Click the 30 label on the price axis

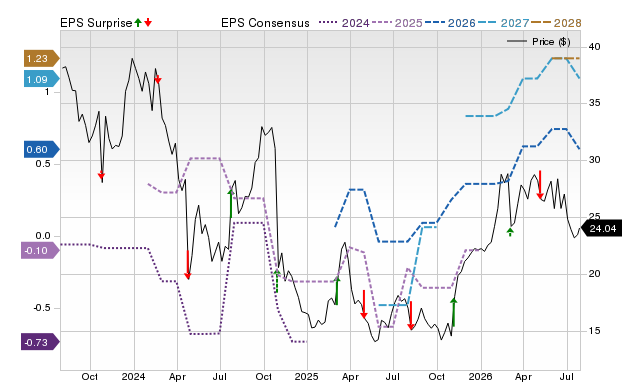coord(594,160)
